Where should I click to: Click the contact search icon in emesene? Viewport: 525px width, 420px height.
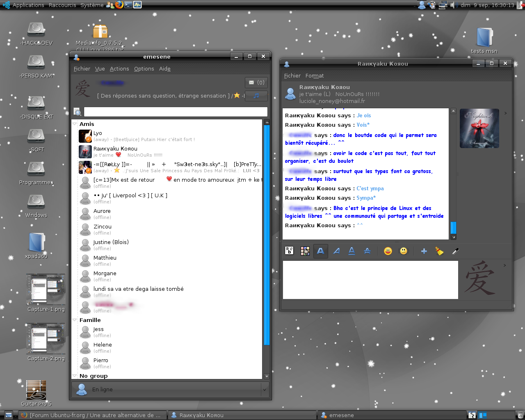77,112
